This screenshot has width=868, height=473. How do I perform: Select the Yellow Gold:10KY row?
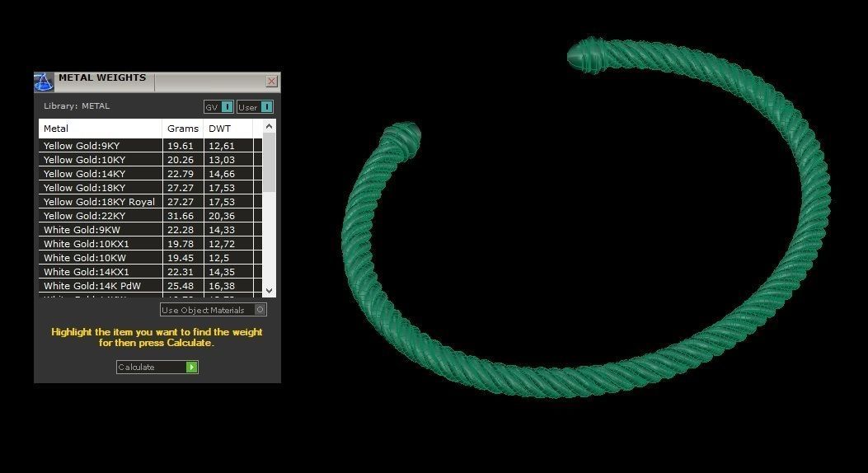tap(150, 159)
